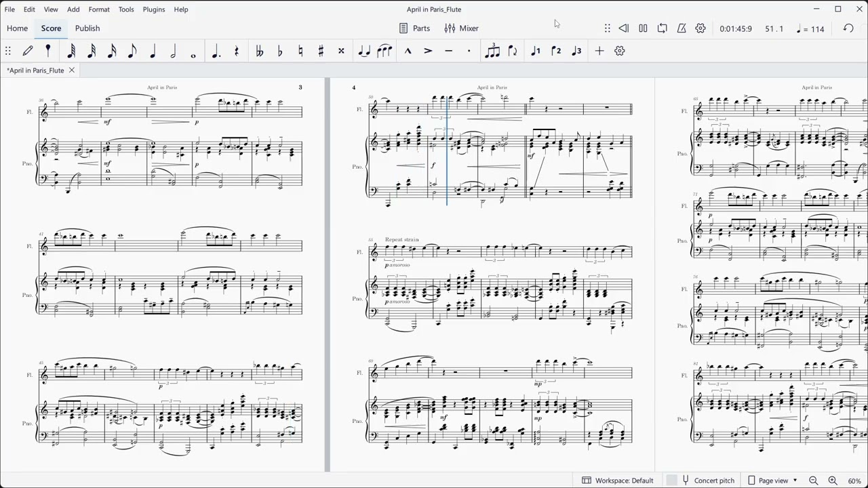Apply double sharp accidental
This screenshot has height=488, width=868.
tap(341, 51)
